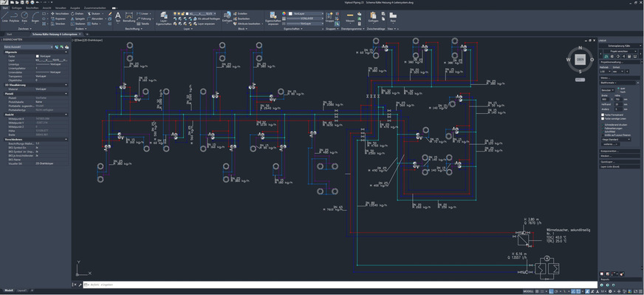This screenshot has height=295, width=644.
Task: Click the Farbe VonLayer property swatch
Action: tap(38, 56)
